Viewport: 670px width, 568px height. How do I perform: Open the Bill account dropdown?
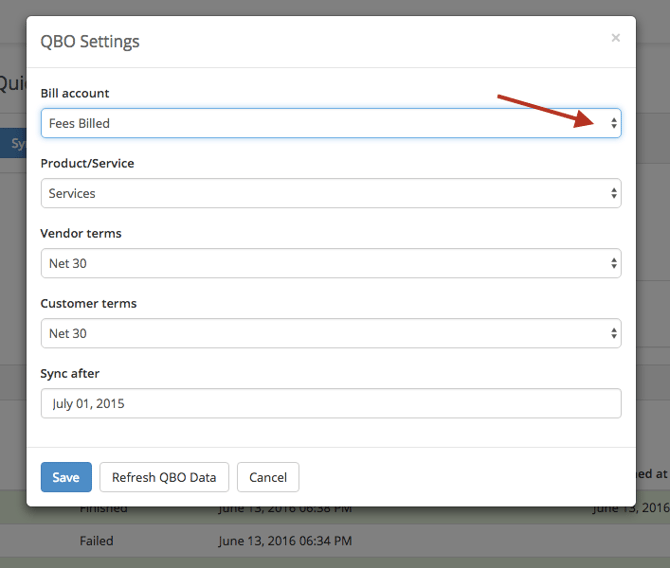pos(331,123)
